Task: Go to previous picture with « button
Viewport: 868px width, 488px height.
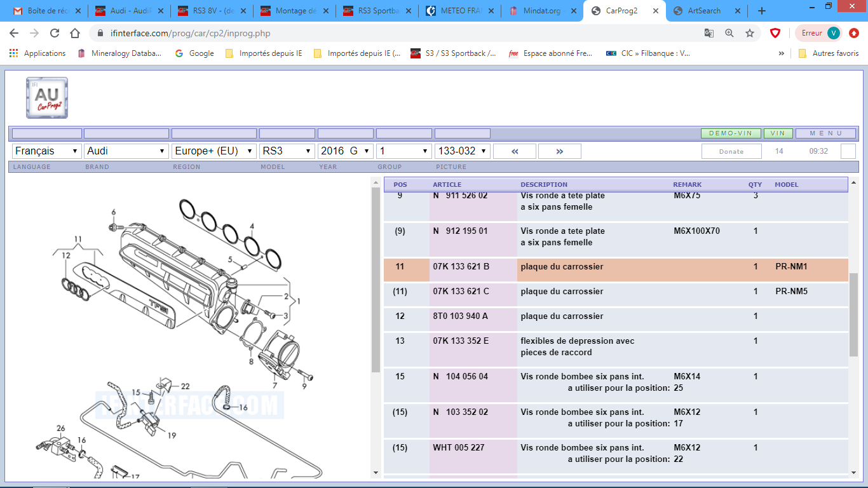Action: click(x=514, y=151)
